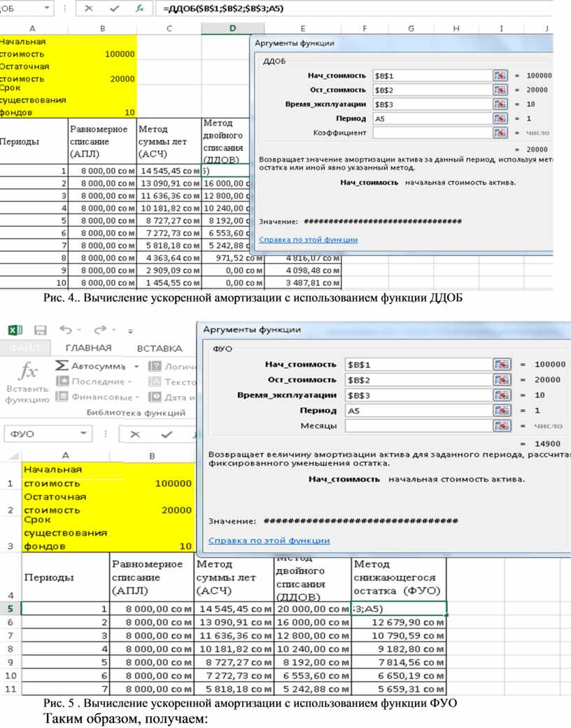Focus the Нач_стоимость field in ФУО dialog

tap(418, 365)
